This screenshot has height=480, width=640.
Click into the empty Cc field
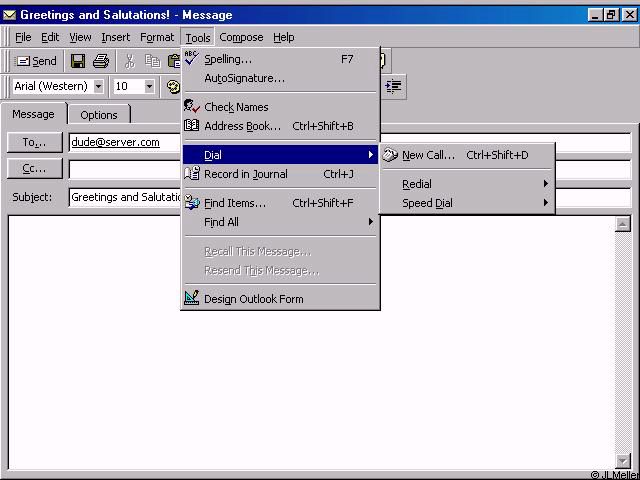click(125, 169)
